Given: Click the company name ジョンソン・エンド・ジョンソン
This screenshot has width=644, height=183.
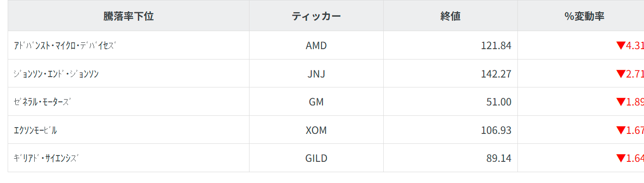Looking at the screenshot, I should pos(56,74).
